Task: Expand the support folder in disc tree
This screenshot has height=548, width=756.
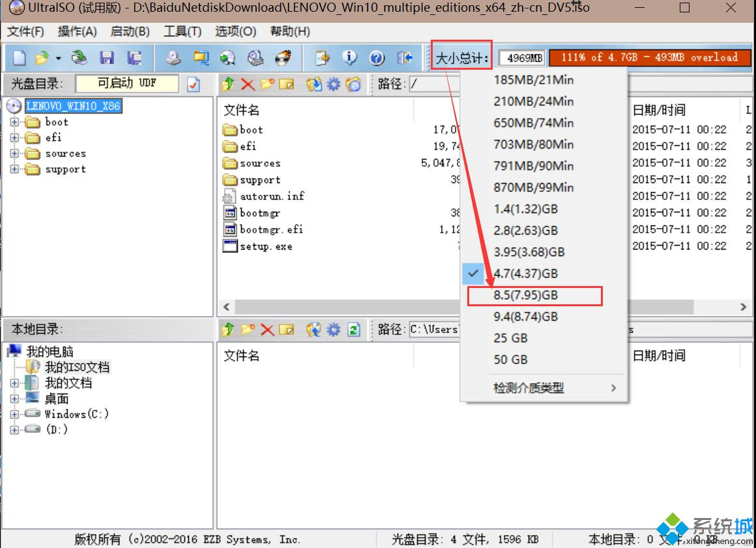Action: click(14, 169)
